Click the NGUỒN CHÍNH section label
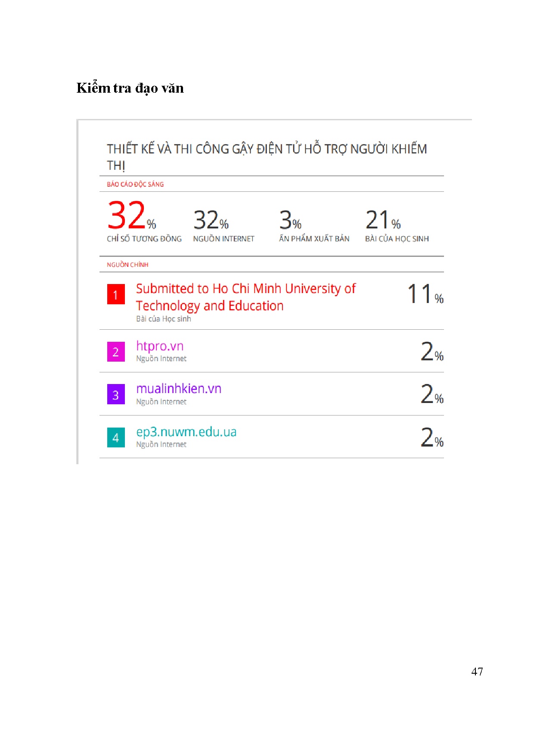The width and height of the screenshot is (534, 756). [x=127, y=265]
